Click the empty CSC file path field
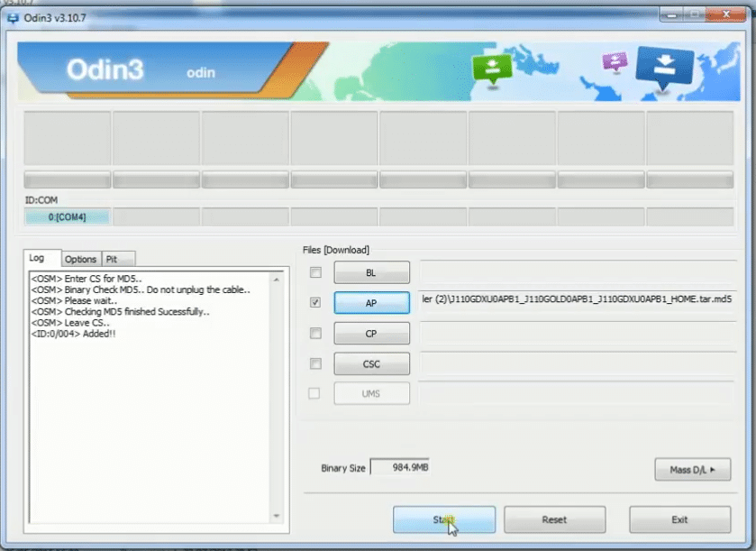Image resolution: width=756 pixels, height=551 pixels. click(x=578, y=363)
